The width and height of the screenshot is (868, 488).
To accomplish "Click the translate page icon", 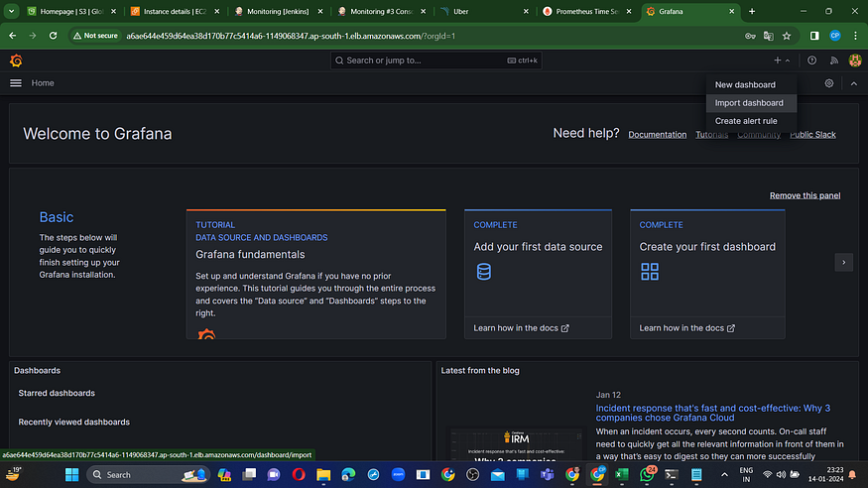I will (x=769, y=36).
